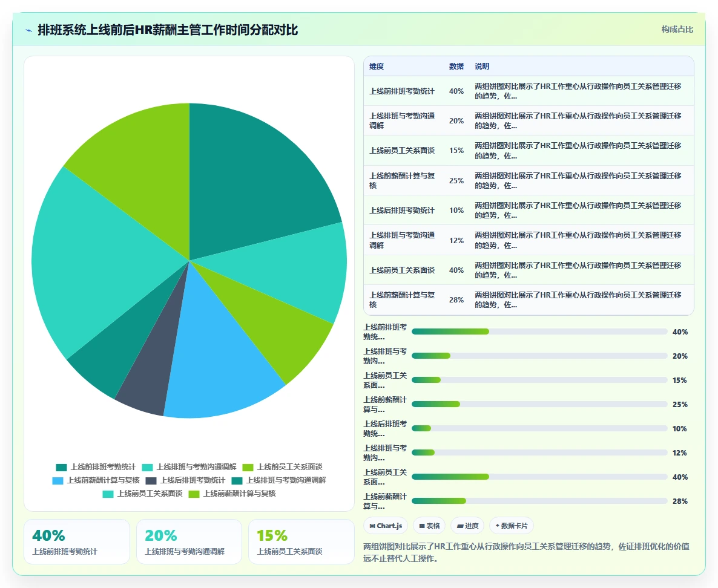Image resolution: width=718 pixels, height=588 pixels.
Task: Select the 进度 chip
Action: pyautogui.click(x=467, y=526)
